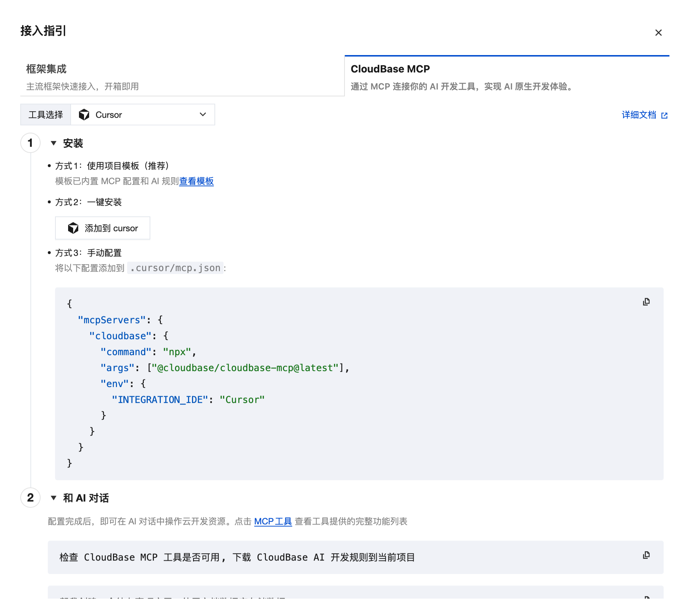The image size is (689, 616).
Task: Click the external link icon beside 详细文档
Action: coord(664,116)
